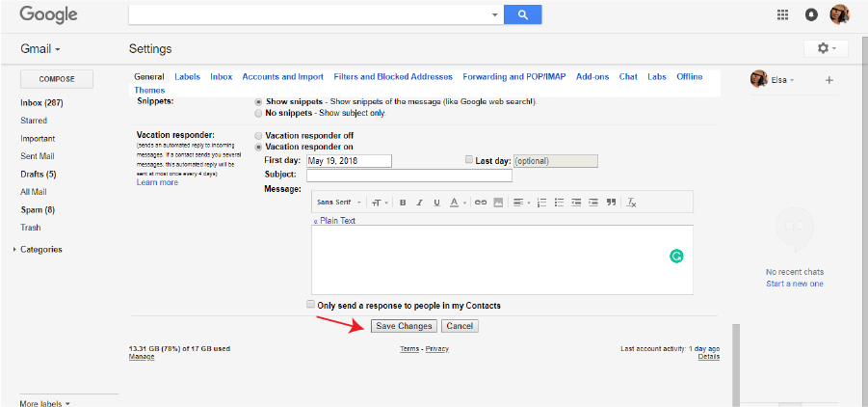Click the COMPOSE button
The width and height of the screenshot is (868, 407).
pos(57,79)
